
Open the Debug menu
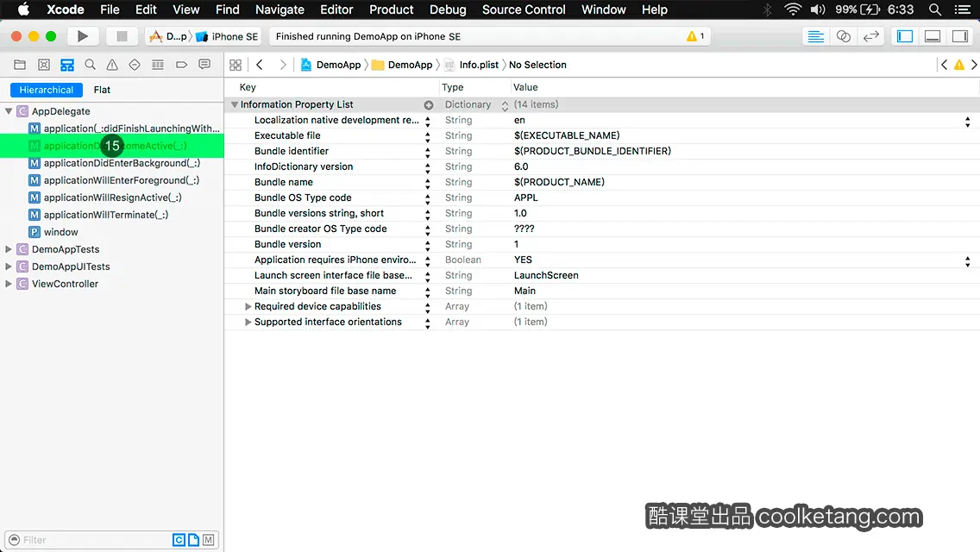(448, 9)
